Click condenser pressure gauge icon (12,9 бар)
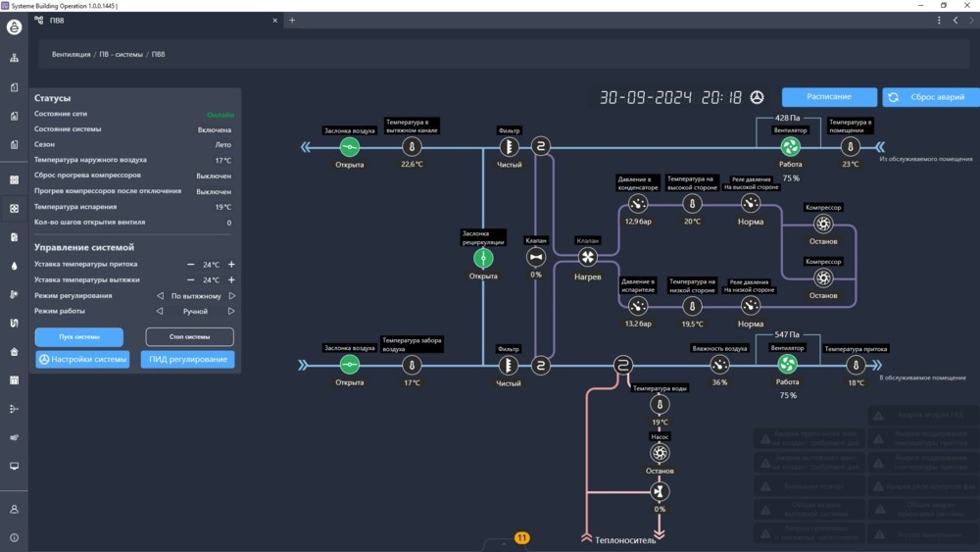980x552 pixels. click(x=637, y=204)
